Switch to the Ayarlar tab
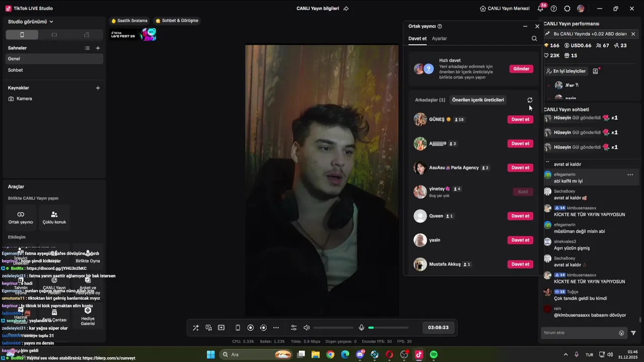 click(x=439, y=39)
